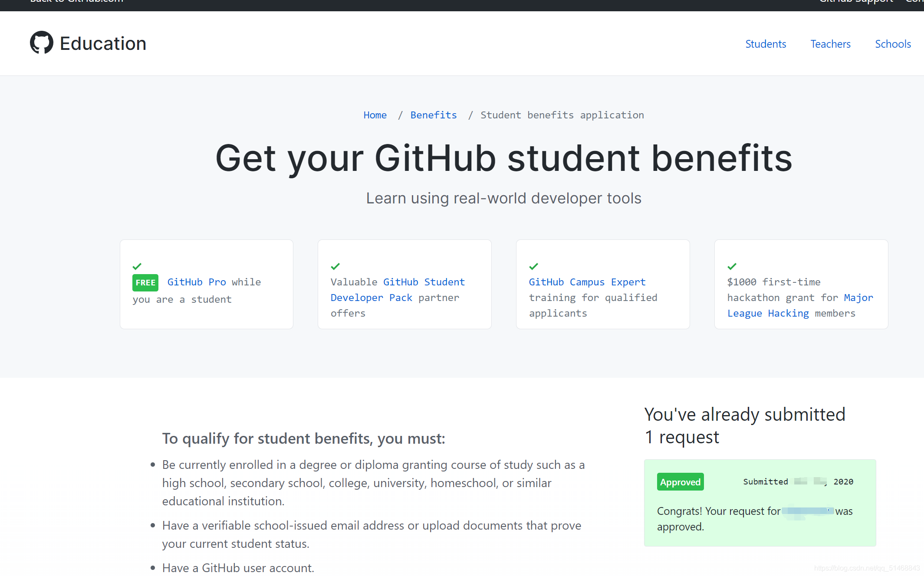924x576 pixels.
Task: Go to Benefits in the breadcrumb
Action: pos(433,115)
